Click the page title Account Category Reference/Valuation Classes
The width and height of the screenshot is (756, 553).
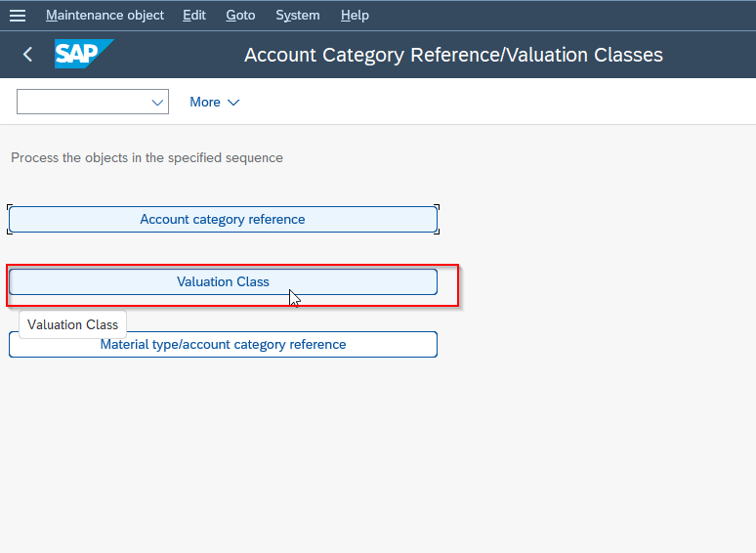453,55
